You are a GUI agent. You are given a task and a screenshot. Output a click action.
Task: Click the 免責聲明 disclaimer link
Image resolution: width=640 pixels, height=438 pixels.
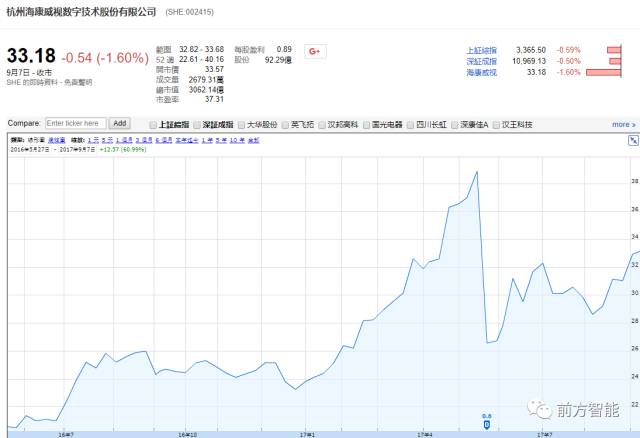(x=78, y=82)
